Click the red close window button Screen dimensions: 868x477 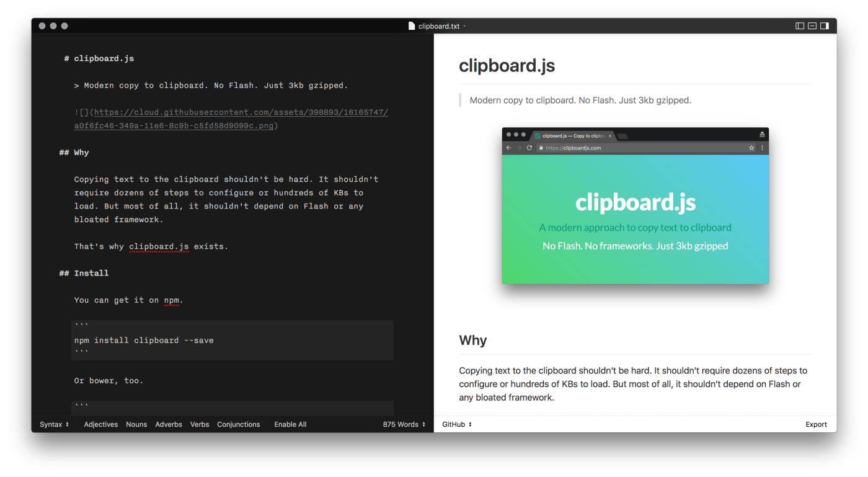[42, 26]
